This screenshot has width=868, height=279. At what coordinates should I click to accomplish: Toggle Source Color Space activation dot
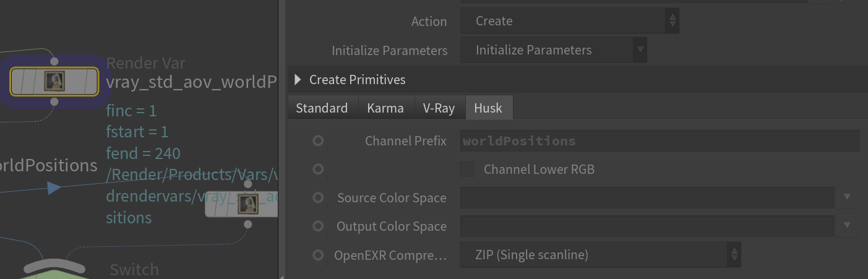(318, 198)
